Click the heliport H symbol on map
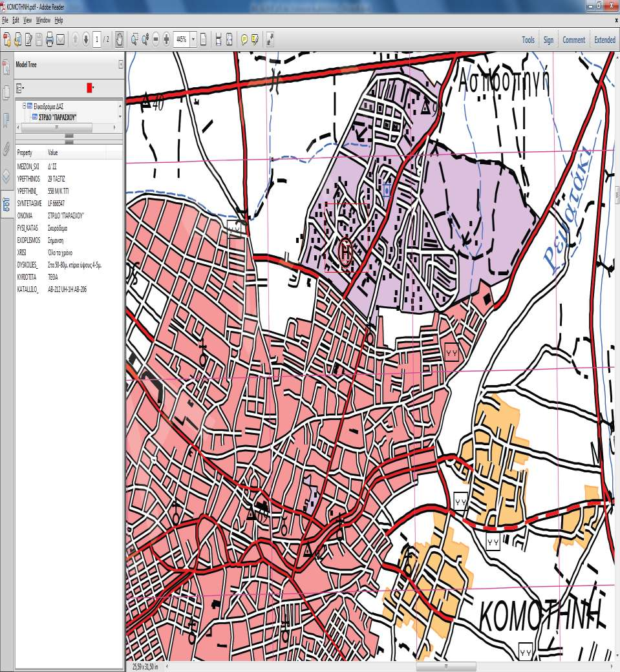620x672 pixels. [346, 251]
